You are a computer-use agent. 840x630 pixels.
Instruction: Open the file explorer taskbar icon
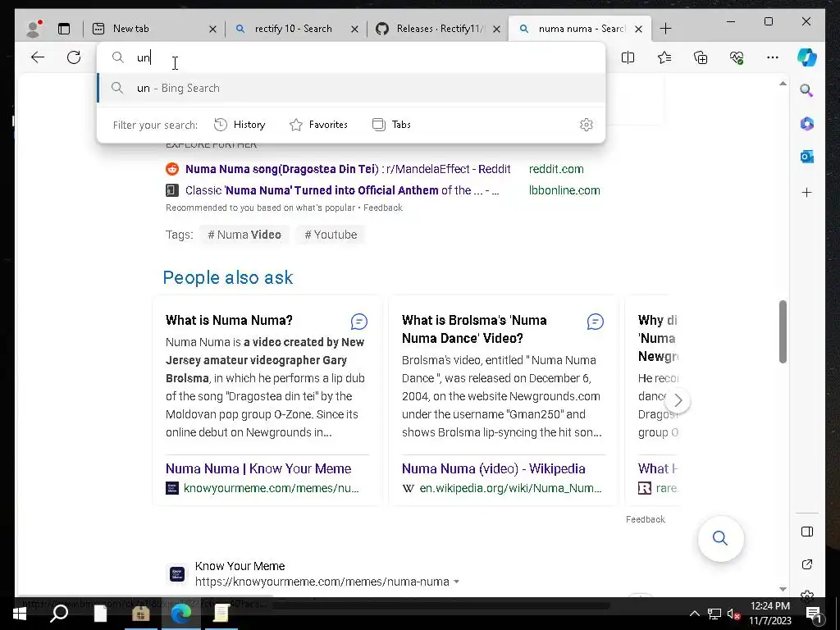(140, 614)
